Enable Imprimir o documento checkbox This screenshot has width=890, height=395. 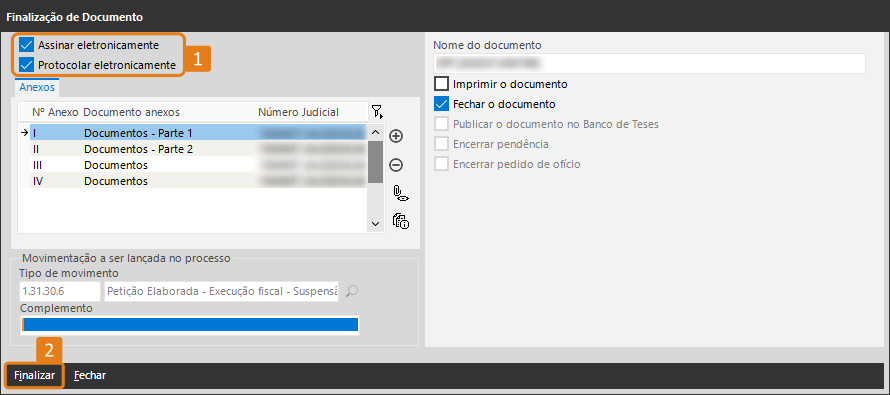[x=441, y=84]
